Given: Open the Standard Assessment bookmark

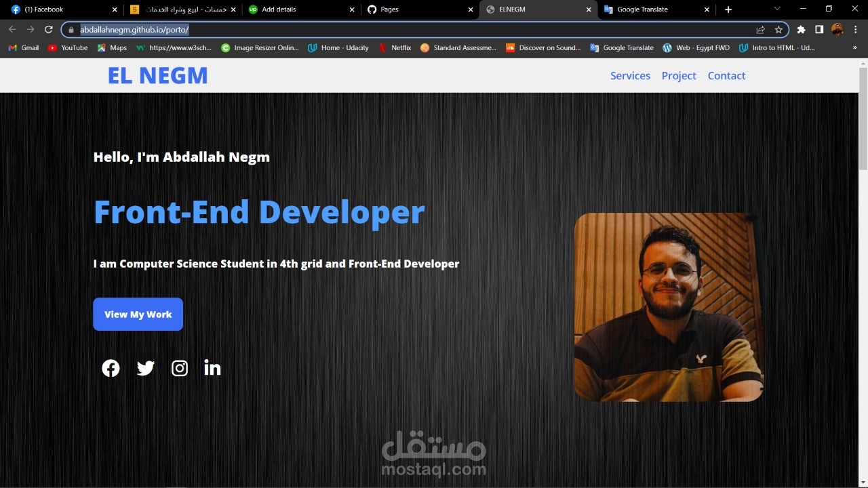Looking at the screenshot, I should pos(458,48).
